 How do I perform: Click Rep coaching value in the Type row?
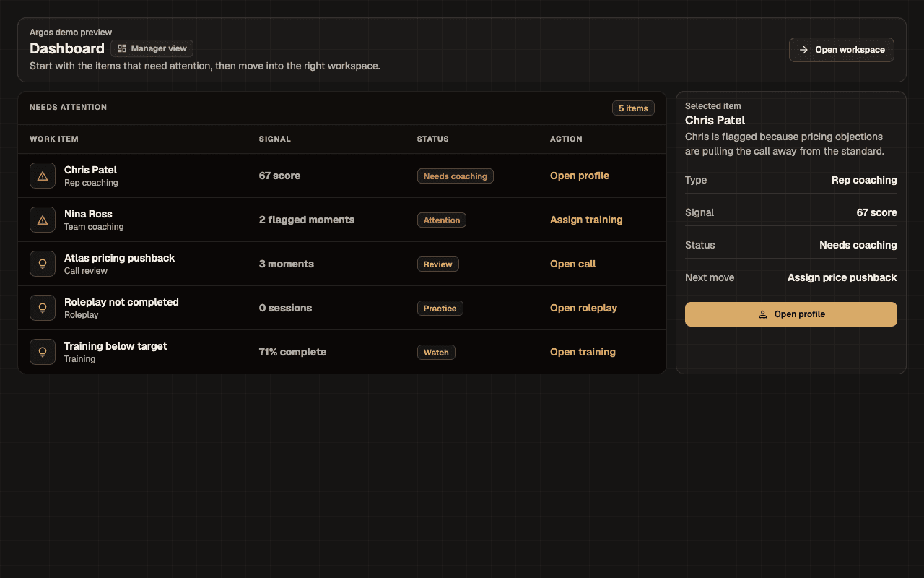point(864,180)
